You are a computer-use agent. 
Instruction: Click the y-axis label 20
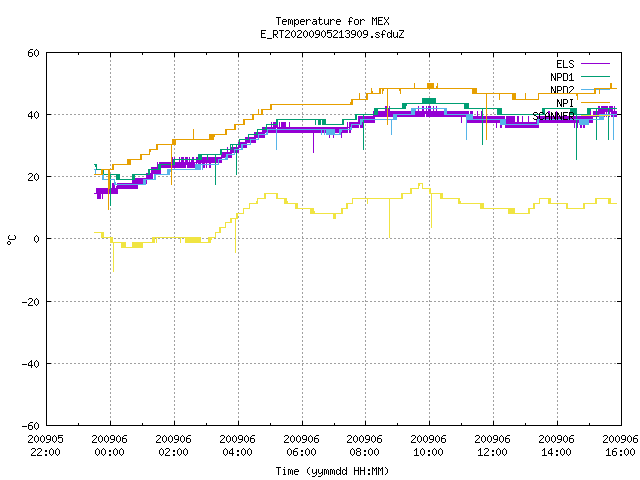coord(33,177)
